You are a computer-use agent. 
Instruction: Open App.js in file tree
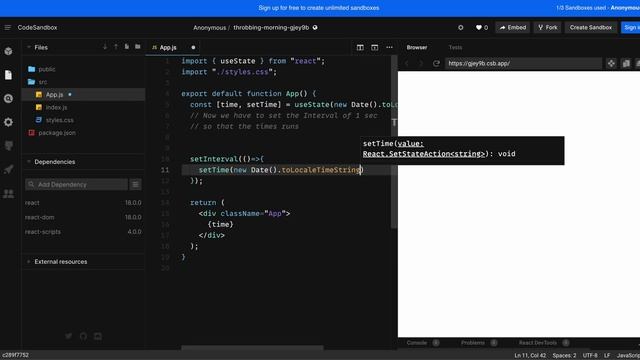click(x=54, y=94)
